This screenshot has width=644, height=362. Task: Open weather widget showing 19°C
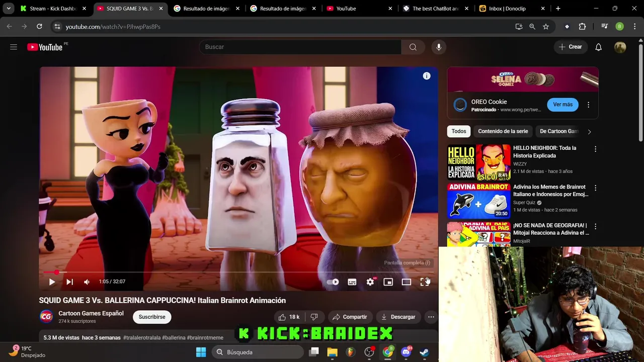(28, 351)
